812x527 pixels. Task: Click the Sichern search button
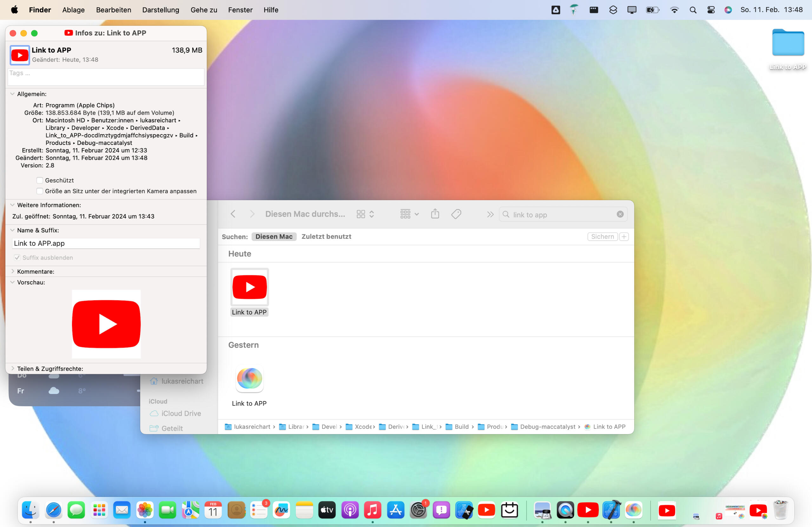click(x=602, y=236)
